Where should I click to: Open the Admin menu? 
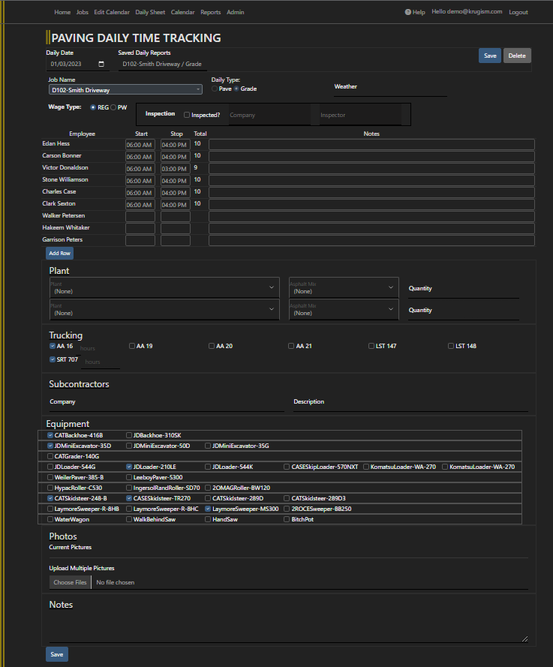click(235, 12)
